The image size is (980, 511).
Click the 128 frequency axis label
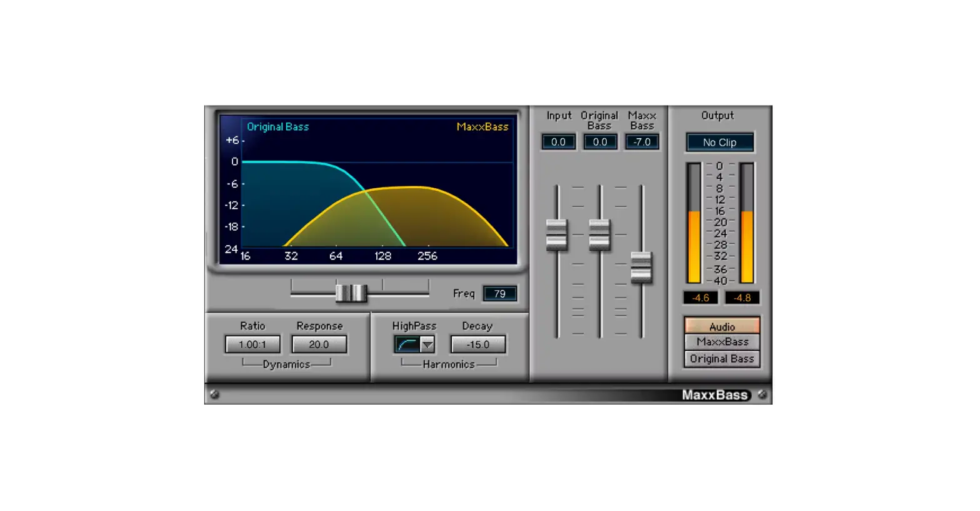(x=382, y=256)
